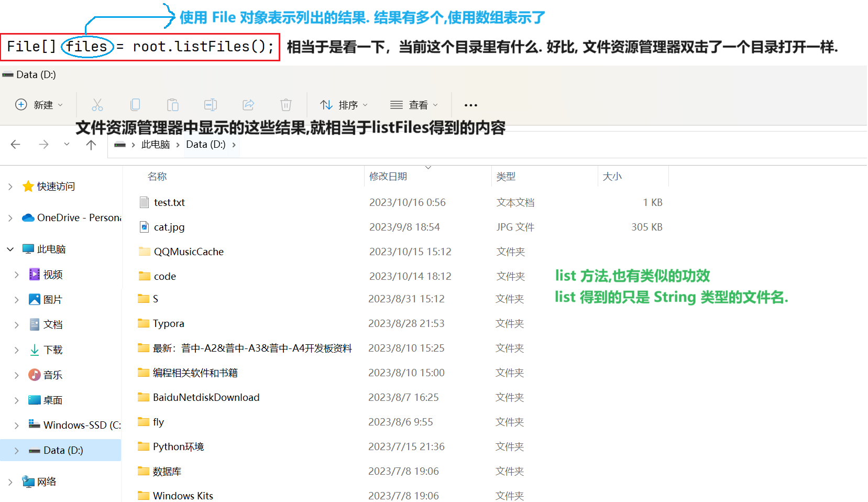
Task: Open recent locations dropdown chevron
Action: point(67,145)
